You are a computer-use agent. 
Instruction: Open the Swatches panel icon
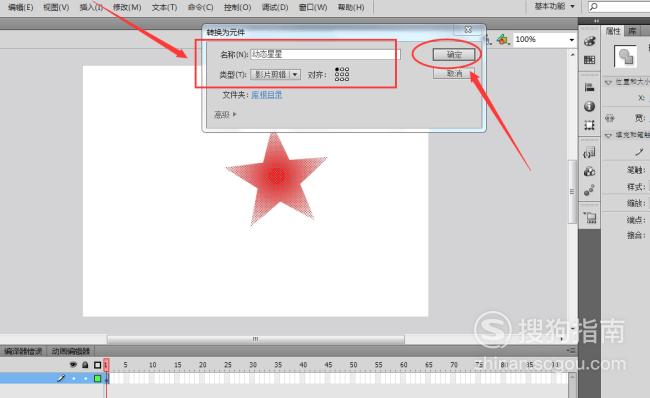pos(589,60)
